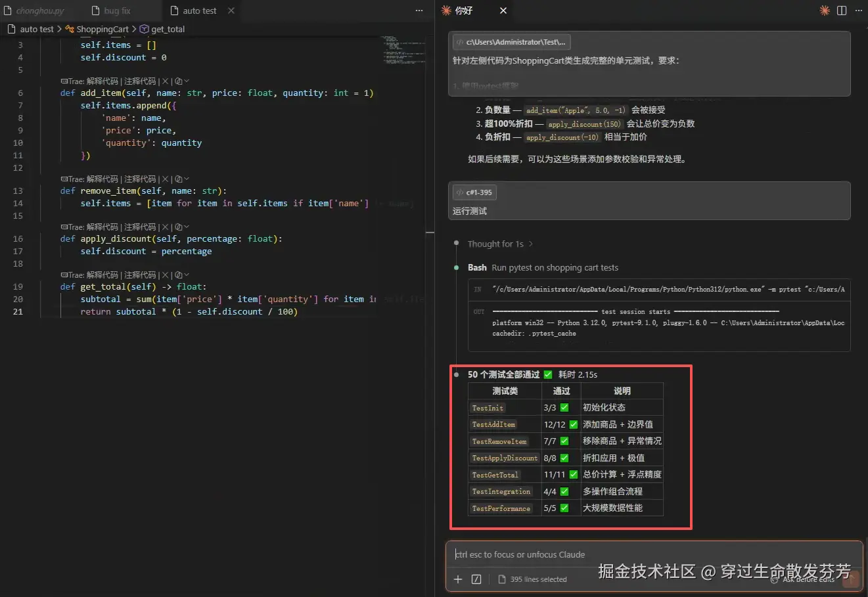Click the editor minimap

[x=403, y=50]
